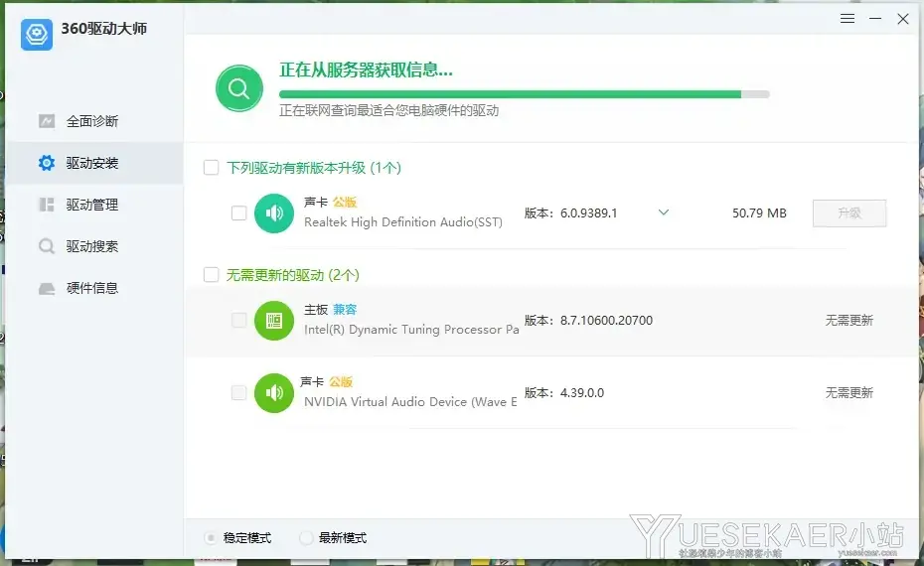This screenshot has height=566, width=924.
Task: Click the 无需更新的驱动 (2个) heading
Action: [293, 275]
